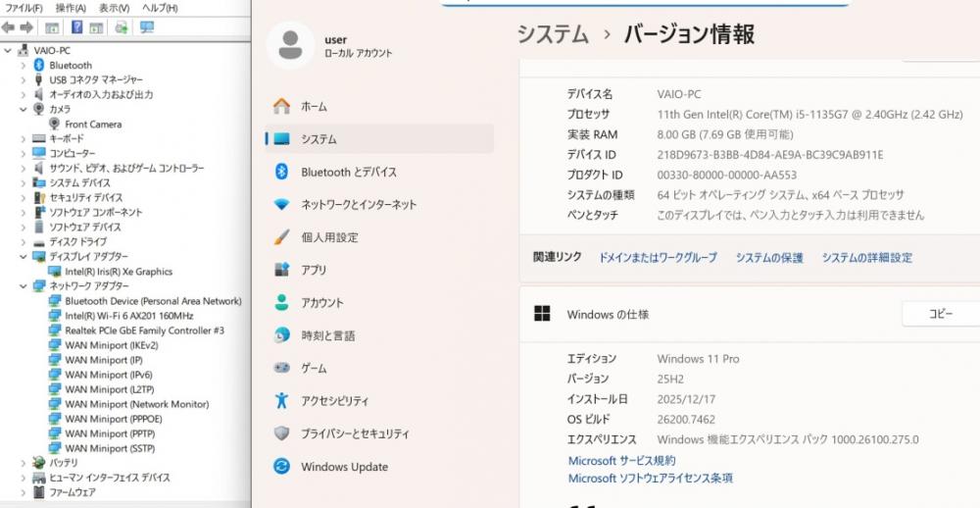The height and width of the screenshot is (508, 980).
Task: Select Realtek PCIe GbE Family Controller #3
Action: point(144,330)
